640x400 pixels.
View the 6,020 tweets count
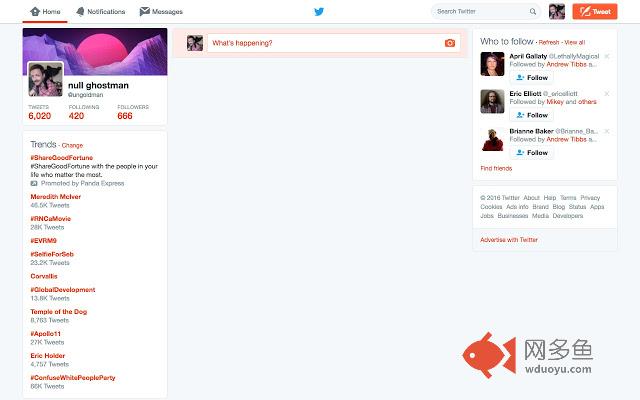[40, 112]
